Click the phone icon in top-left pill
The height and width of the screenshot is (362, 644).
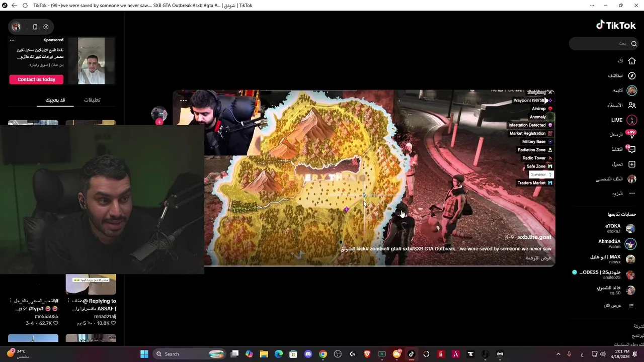pos(35,27)
